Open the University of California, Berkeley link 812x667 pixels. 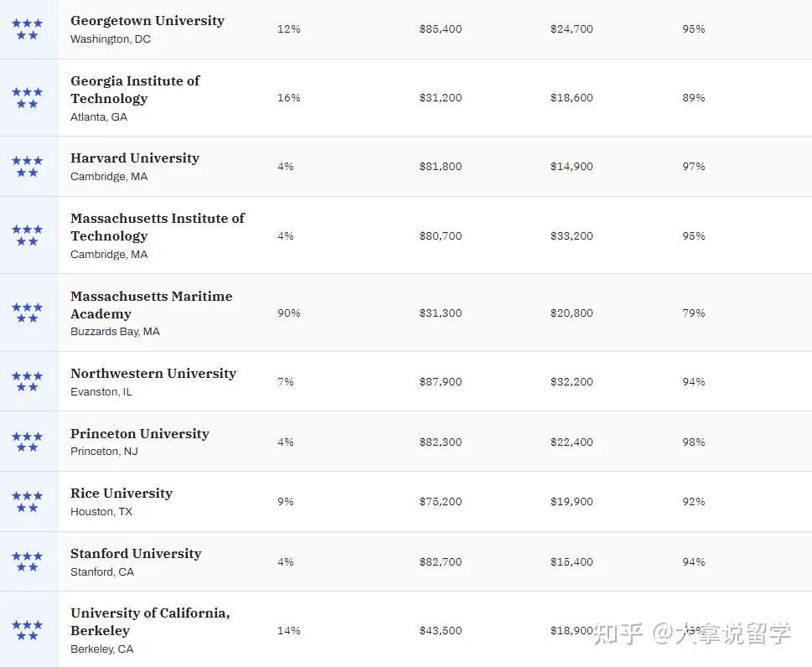click(149, 622)
